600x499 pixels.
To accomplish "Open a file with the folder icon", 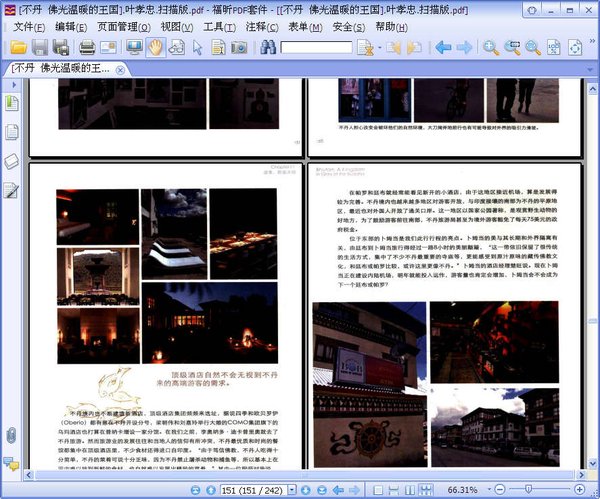I will point(18,47).
